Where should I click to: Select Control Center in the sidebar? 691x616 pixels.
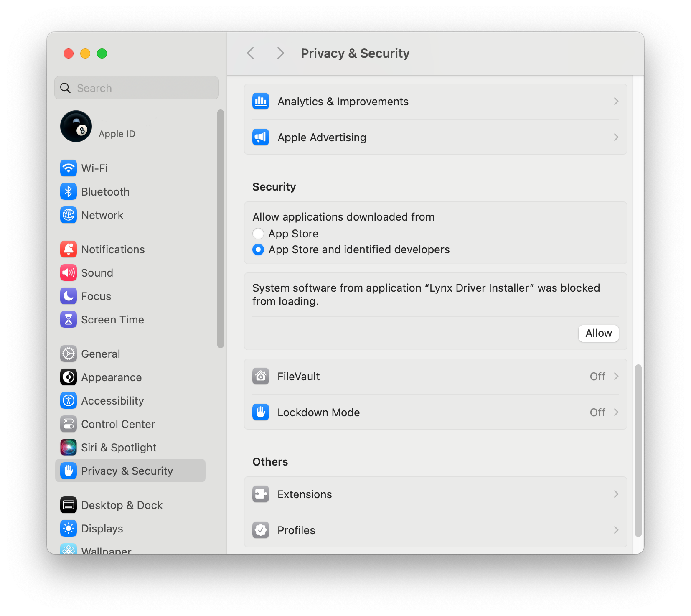point(130,424)
